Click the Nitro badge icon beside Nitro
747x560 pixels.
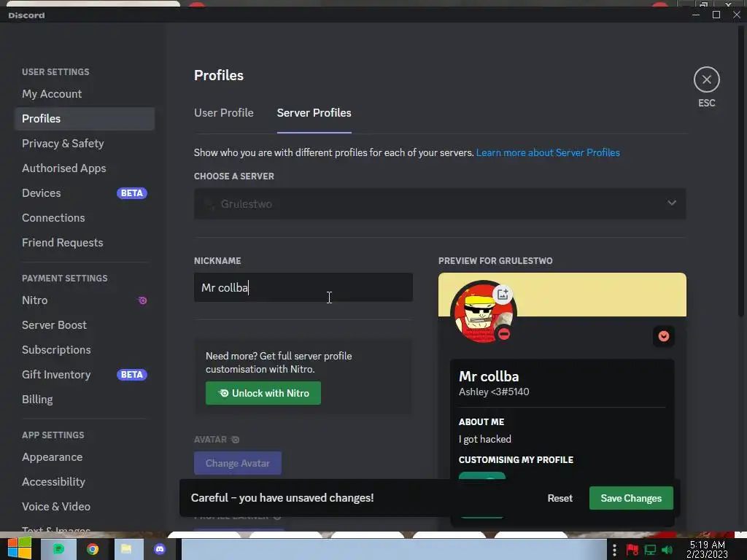tap(142, 300)
